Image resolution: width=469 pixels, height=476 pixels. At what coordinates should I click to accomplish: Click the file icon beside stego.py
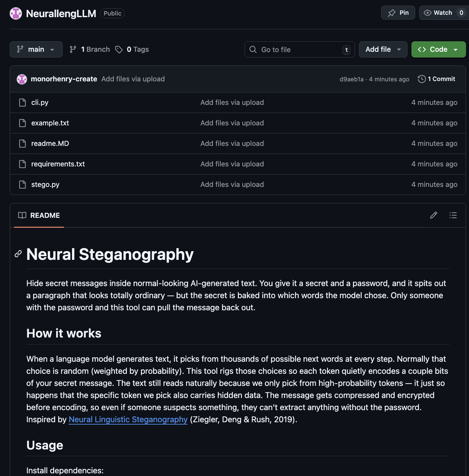click(23, 185)
